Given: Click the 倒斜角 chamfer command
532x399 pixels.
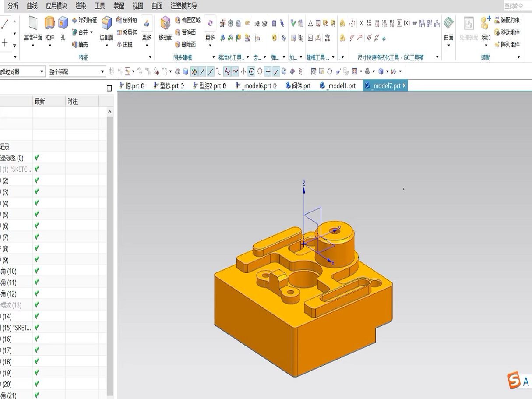Looking at the screenshot, I should 127,20.
